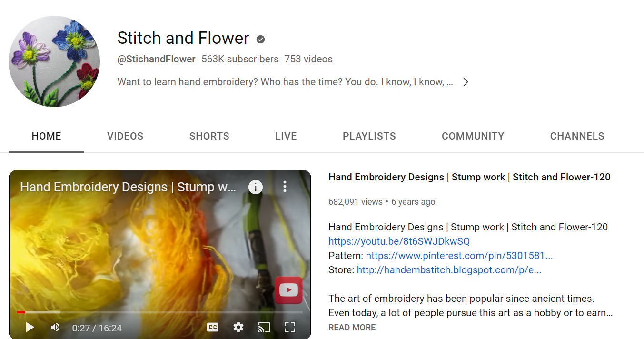The width and height of the screenshot is (644, 339).
Task: Mute the video volume speaker icon
Action: [x=55, y=327]
